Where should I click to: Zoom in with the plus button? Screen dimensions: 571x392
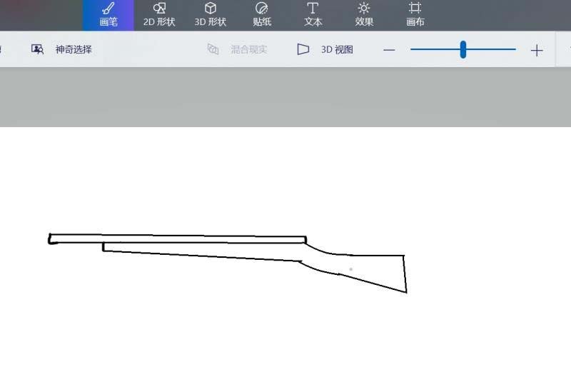click(537, 50)
